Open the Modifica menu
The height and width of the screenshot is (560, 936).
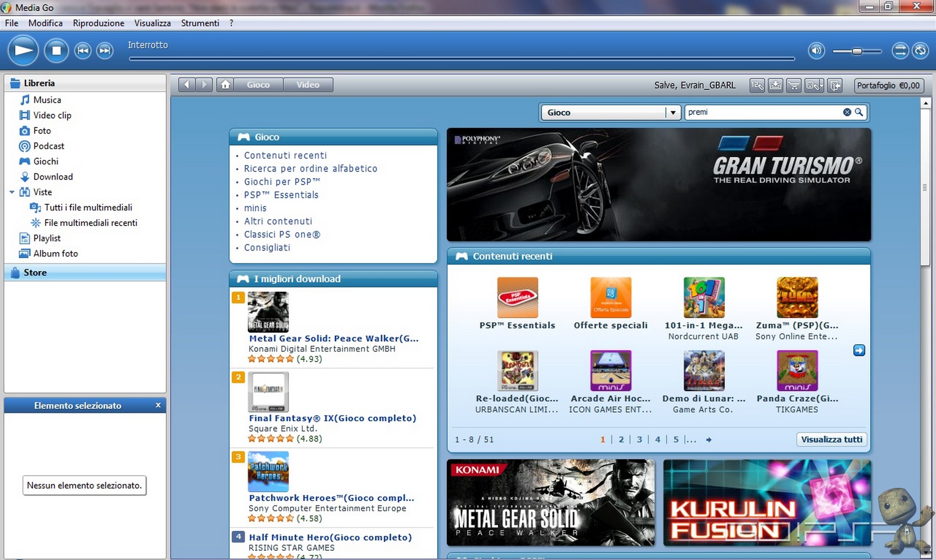pyautogui.click(x=45, y=23)
